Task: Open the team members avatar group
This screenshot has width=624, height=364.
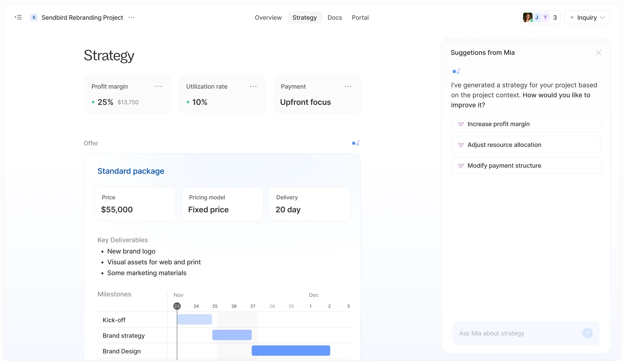Action: point(540,18)
